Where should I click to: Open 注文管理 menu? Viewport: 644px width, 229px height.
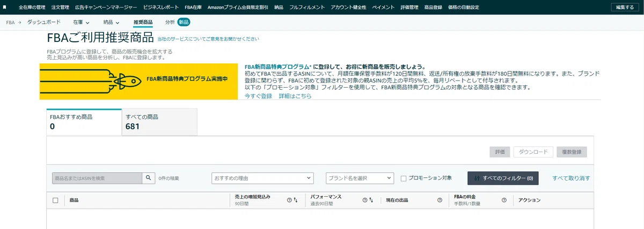pyautogui.click(x=61, y=8)
